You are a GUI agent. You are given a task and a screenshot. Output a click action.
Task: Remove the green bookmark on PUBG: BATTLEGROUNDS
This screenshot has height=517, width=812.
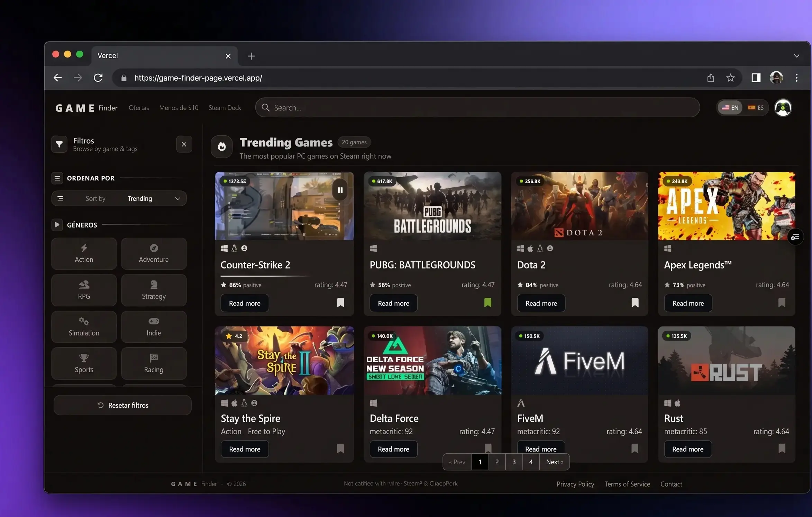click(488, 303)
